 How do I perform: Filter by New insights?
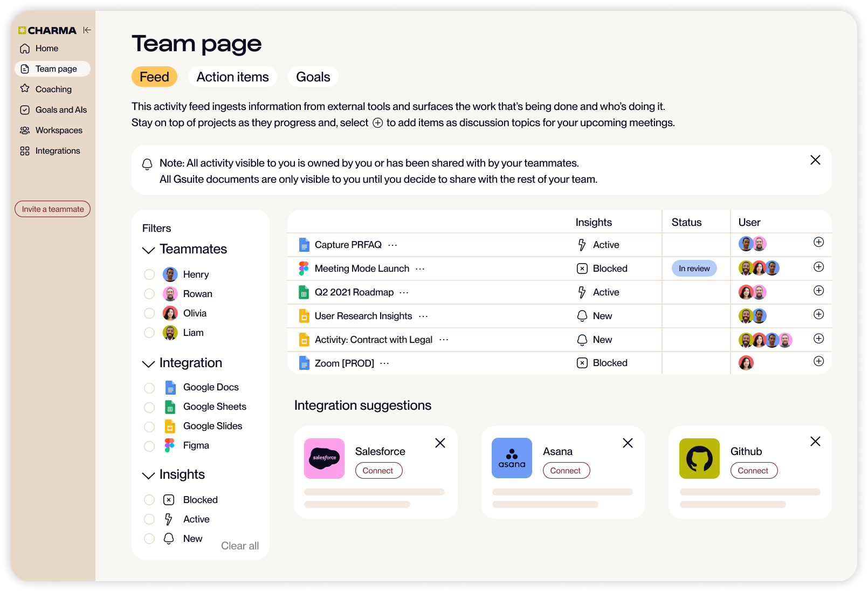(x=149, y=539)
